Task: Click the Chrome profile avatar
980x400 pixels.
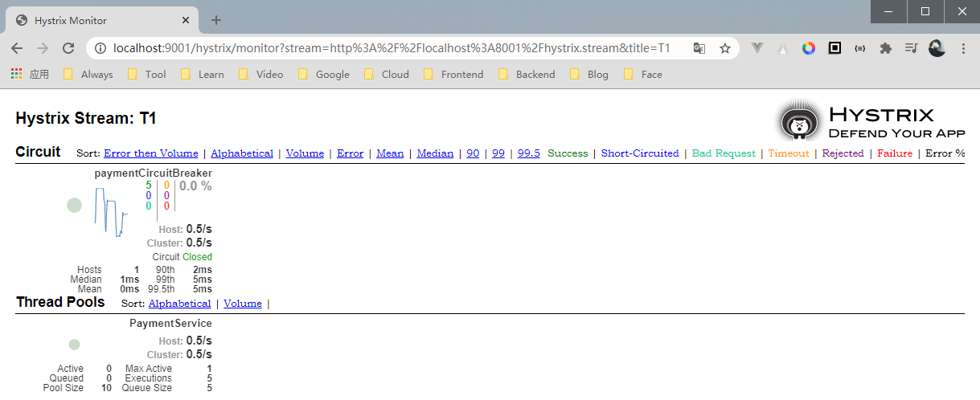Action: pyautogui.click(x=937, y=48)
